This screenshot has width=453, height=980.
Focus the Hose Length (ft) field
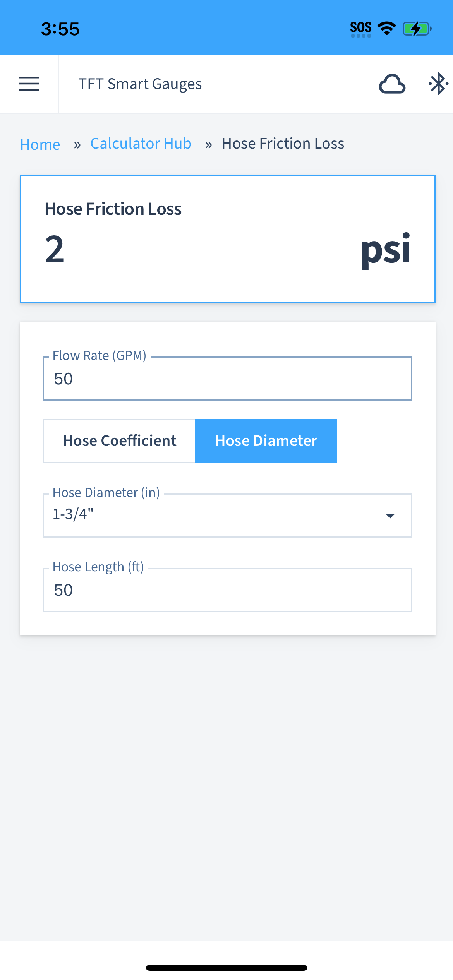(x=228, y=590)
